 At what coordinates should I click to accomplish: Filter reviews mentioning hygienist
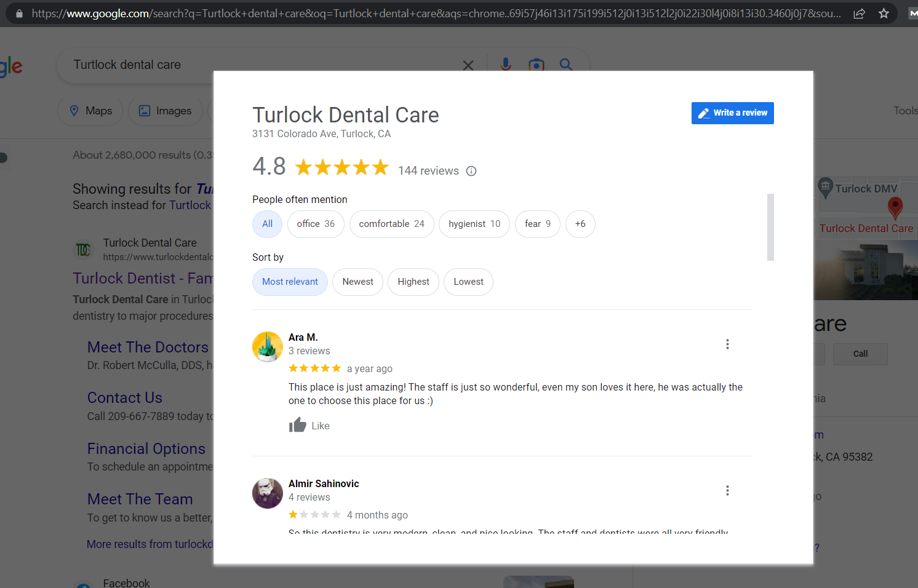point(474,224)
